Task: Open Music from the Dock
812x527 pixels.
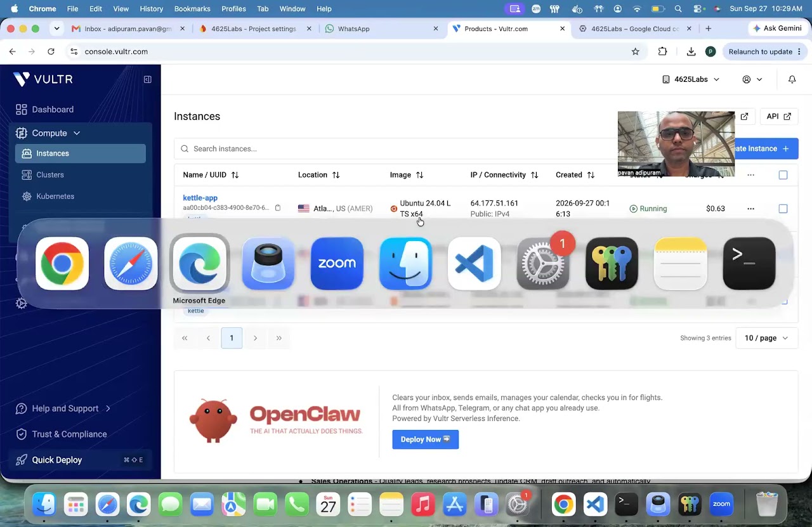Action: [422, 504]
